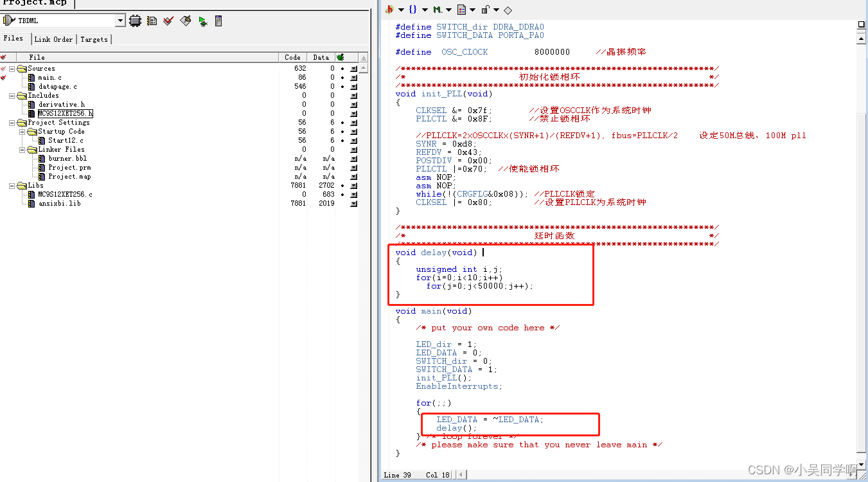
Task: Launch the debugger via the green arrow icon
Action: tap(202, 20)
